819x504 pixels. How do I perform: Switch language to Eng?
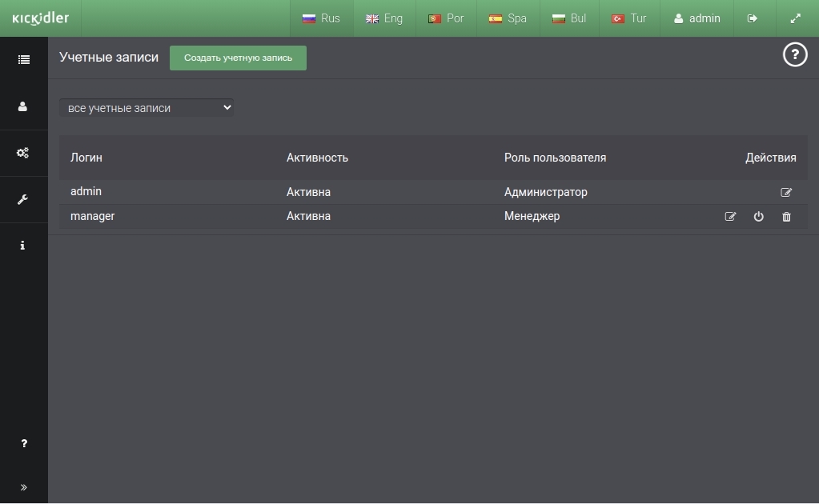click(x=384, y=18)
